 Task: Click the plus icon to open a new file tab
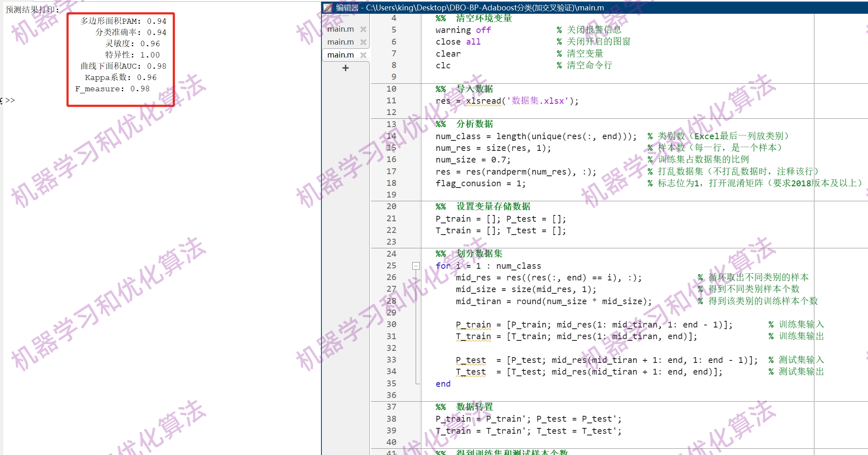345,68
